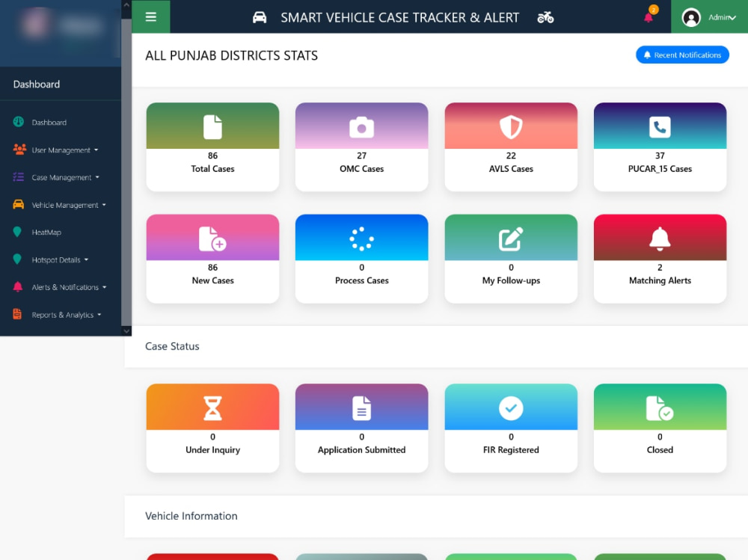Click the Alerts & Notifications bell icon
Image resolution: width=748 pixels, height=560 pixels.
point(18,286)
